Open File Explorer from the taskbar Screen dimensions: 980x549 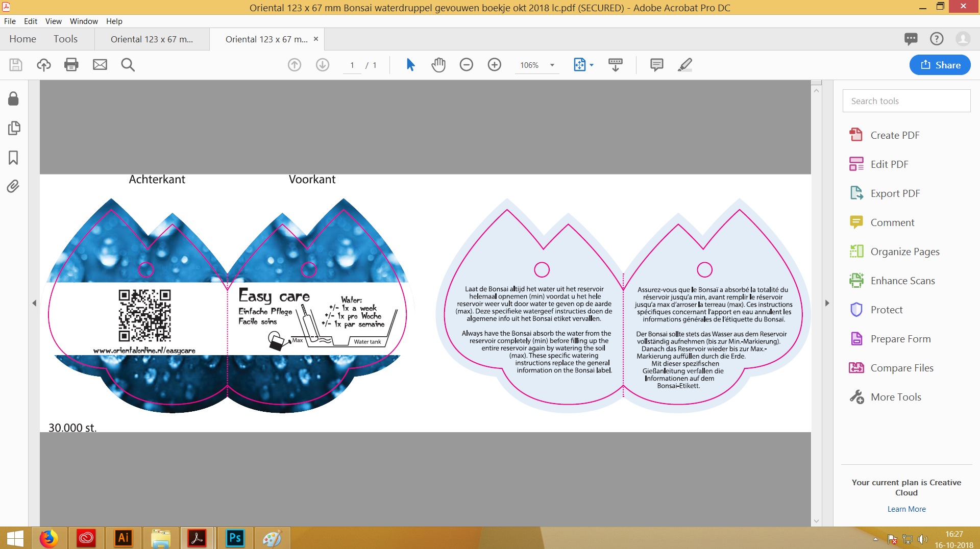(x=160, y=538)
